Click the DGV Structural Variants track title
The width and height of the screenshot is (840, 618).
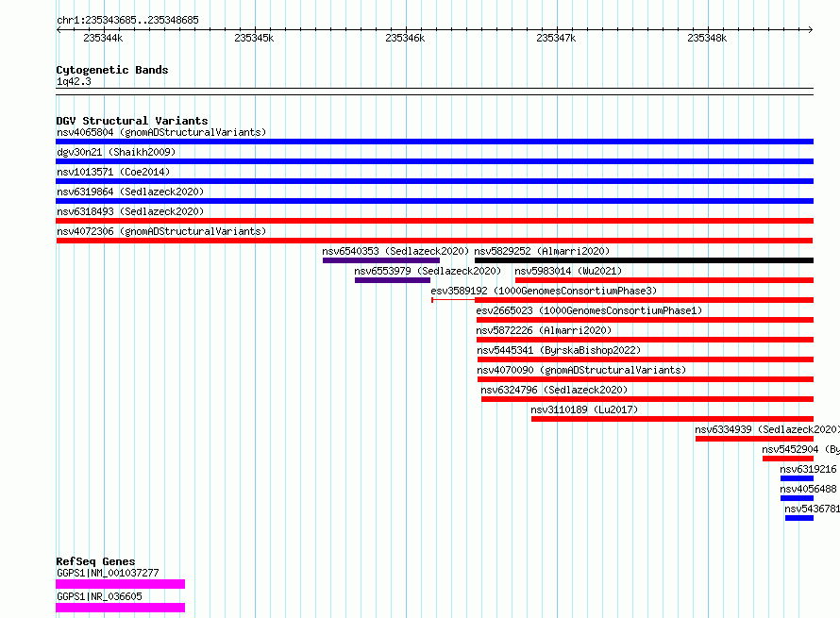(132, 121)
